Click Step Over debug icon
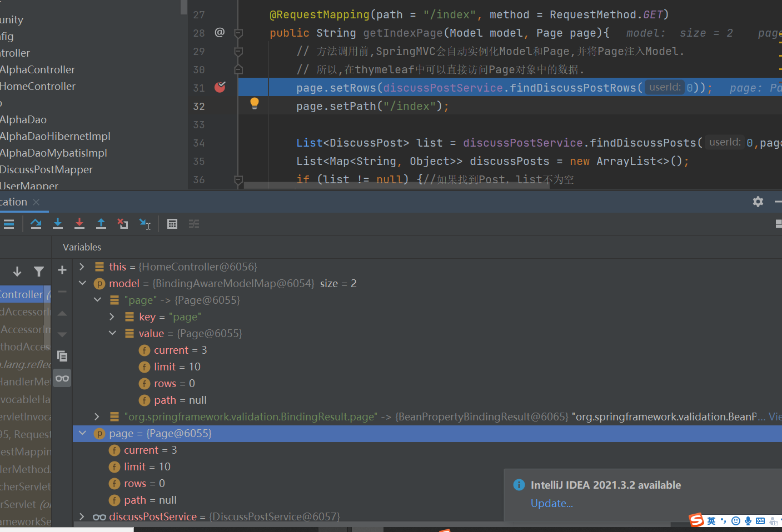Screen dimensions: 782x532 36,224
